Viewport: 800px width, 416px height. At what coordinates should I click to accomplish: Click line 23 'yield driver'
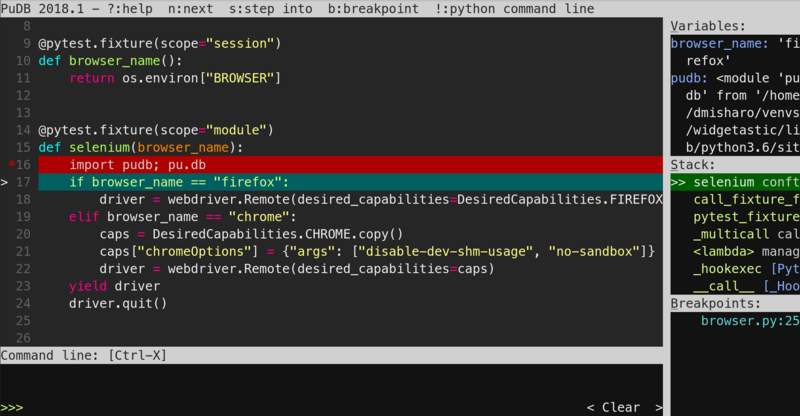[x=114, y=286]
